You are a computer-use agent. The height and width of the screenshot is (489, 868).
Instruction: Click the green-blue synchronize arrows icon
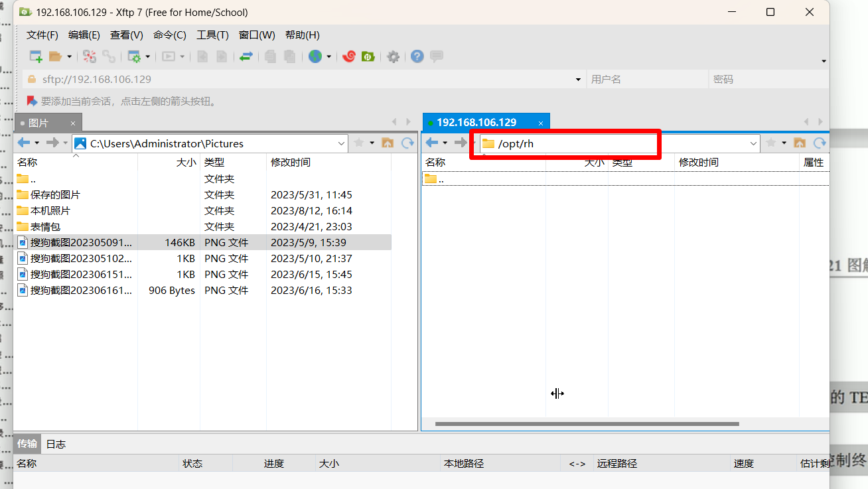(x=246, y=57)
